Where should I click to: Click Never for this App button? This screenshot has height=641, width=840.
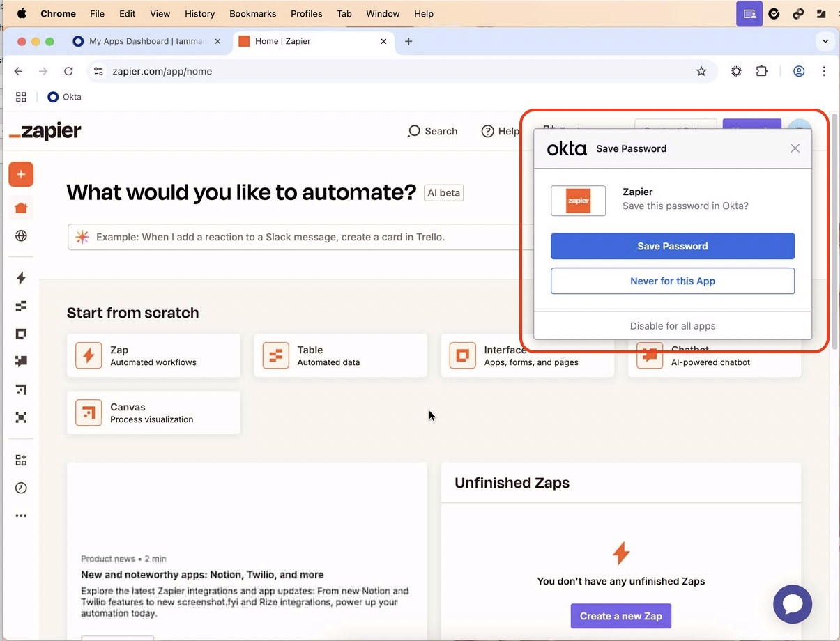coord(673,281)
